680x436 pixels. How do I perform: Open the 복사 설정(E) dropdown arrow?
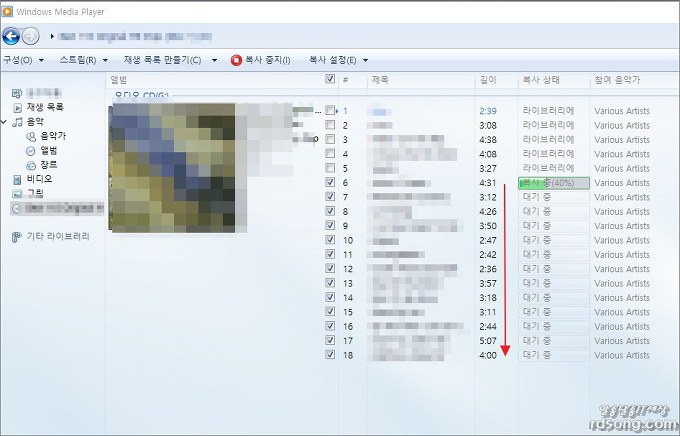tap(365, 60)
